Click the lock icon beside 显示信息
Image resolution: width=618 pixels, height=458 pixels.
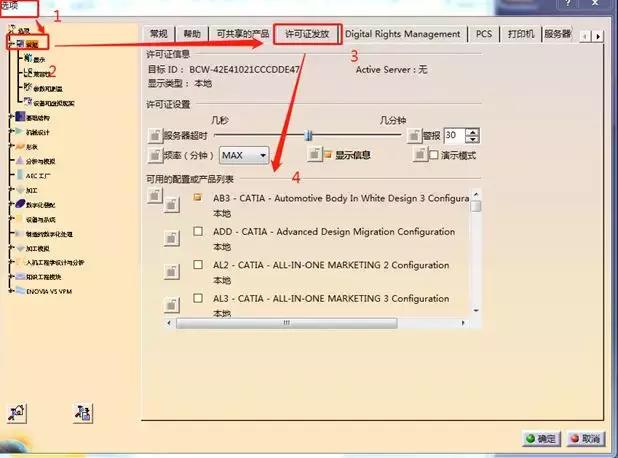point(314,154)
